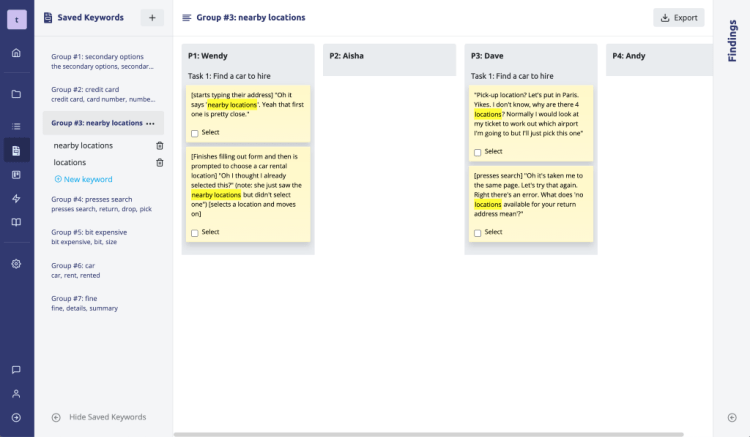Open the book icon in sidebar

(16, 222)
